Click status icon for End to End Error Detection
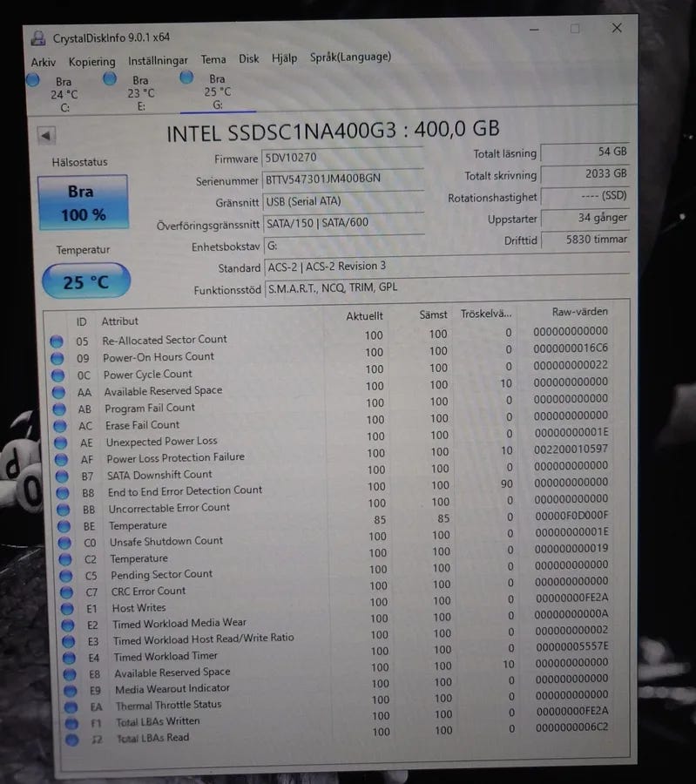Viewport: 696px width, 784px height. (x=63, y=493)
